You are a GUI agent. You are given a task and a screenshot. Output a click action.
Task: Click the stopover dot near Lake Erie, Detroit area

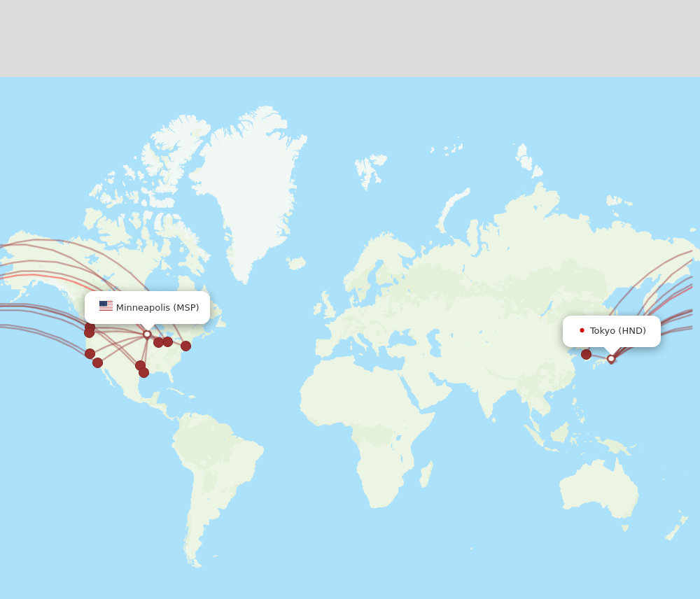pos(168,342)
